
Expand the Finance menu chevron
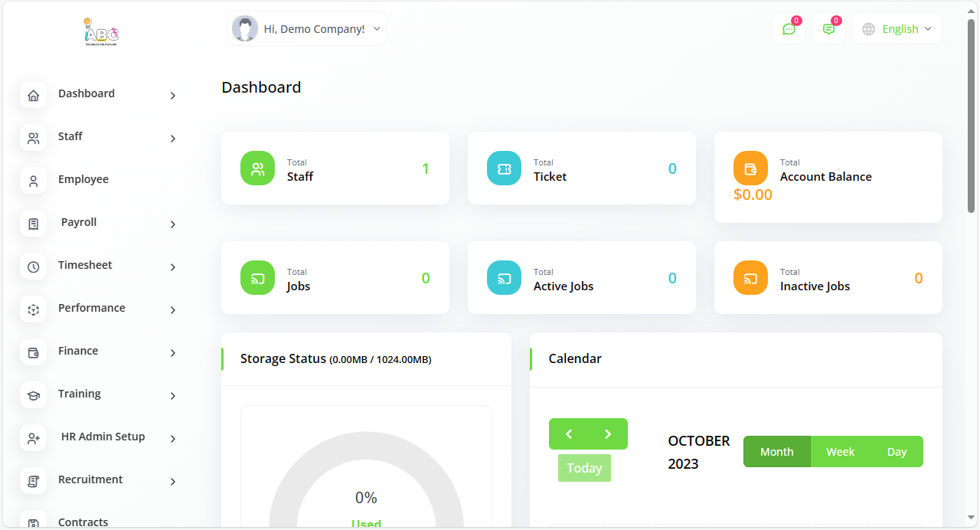pos(173,353)
